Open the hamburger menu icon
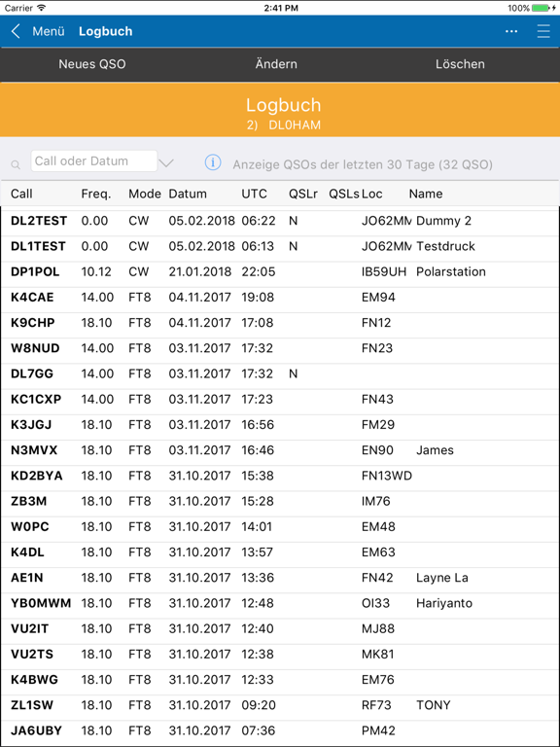Image resolution: width=560 pixels, height=747 pixels. [x=543, y=31]
